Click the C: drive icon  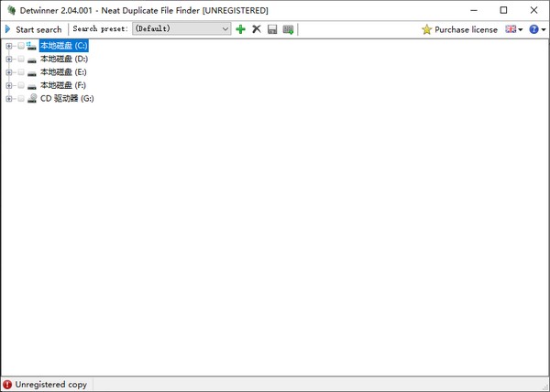31,46
